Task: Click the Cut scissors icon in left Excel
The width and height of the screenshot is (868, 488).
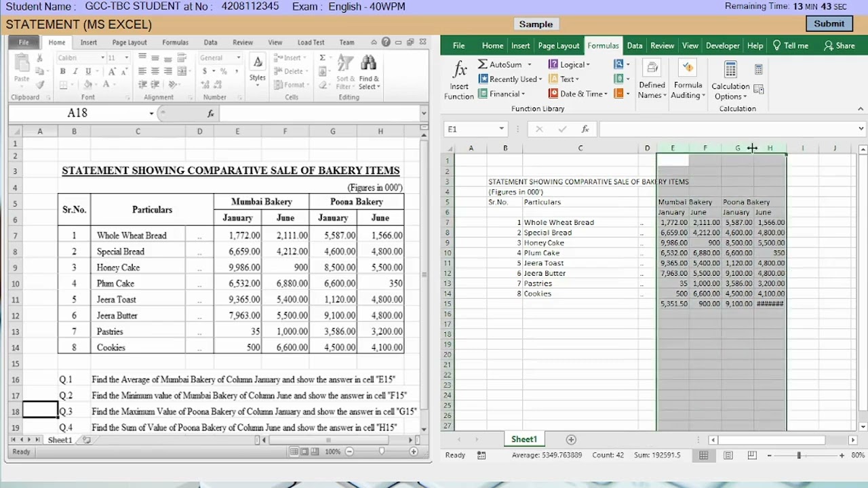Action: pos(41,58)
